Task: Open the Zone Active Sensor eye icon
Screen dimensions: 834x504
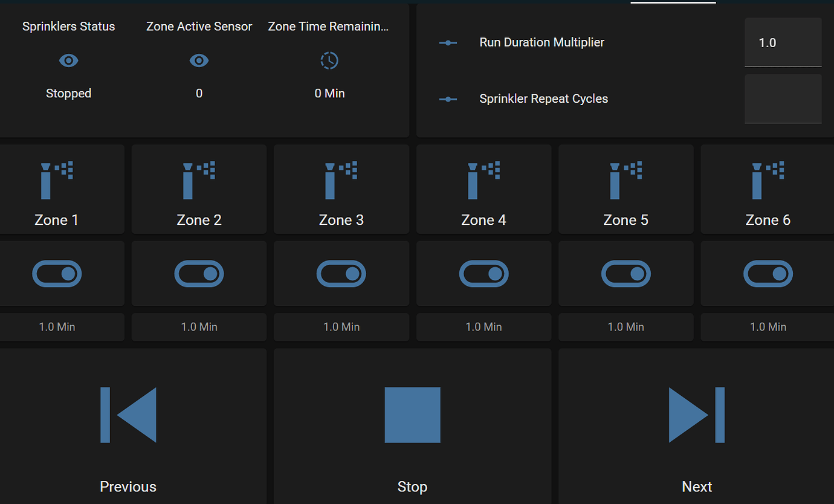Action: tap(199, 60)
